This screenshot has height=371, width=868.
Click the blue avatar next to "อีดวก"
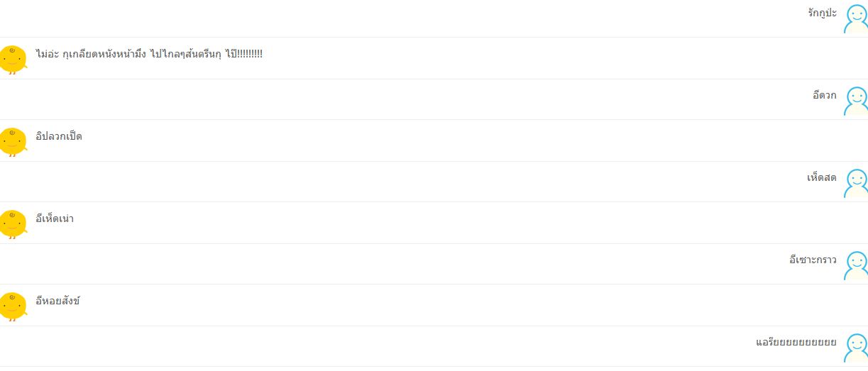tap(856, 101)
